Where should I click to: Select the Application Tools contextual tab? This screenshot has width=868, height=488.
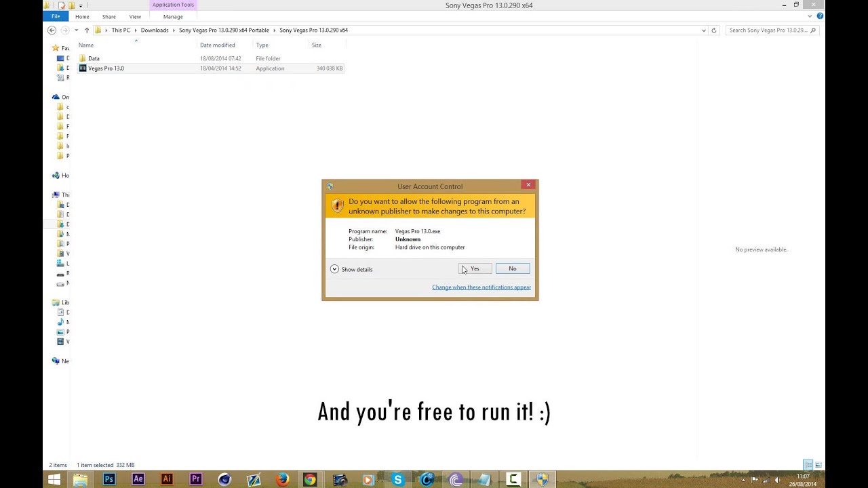click(173, 5)
